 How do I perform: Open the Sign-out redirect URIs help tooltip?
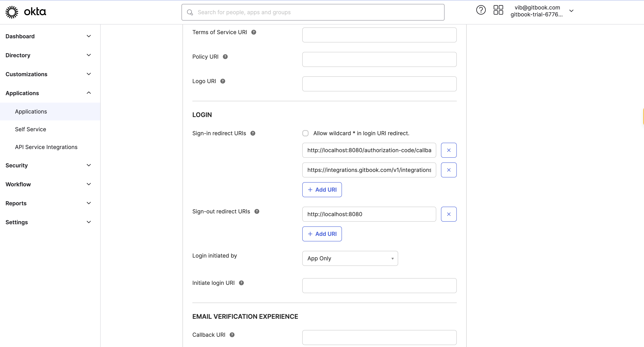(257, 211)
